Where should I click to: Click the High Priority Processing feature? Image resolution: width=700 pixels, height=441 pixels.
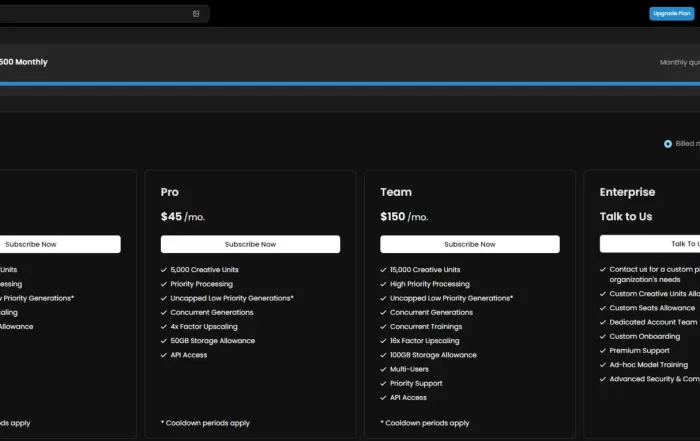430,284
